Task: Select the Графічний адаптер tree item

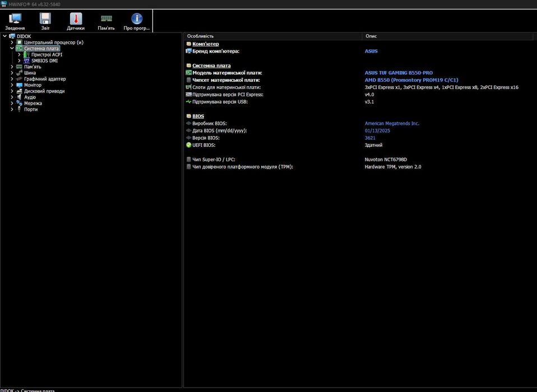Action: [x=45, y=79]
